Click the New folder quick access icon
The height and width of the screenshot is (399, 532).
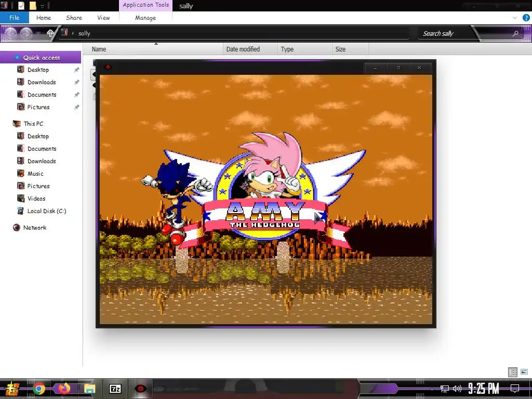(33, 5)
